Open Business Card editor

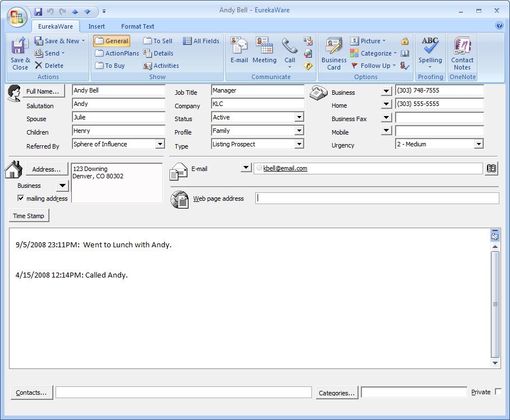click(x=334, y=54)
